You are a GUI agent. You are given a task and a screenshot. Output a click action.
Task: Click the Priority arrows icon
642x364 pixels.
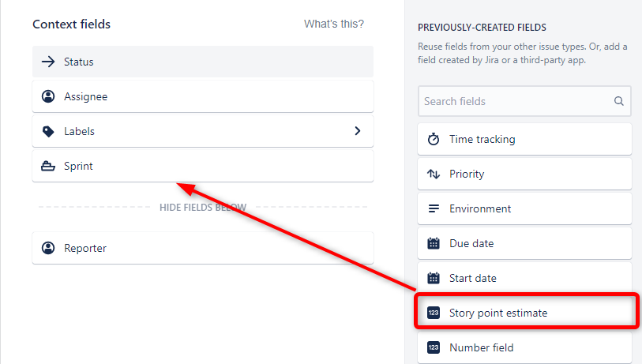(434, 174)
